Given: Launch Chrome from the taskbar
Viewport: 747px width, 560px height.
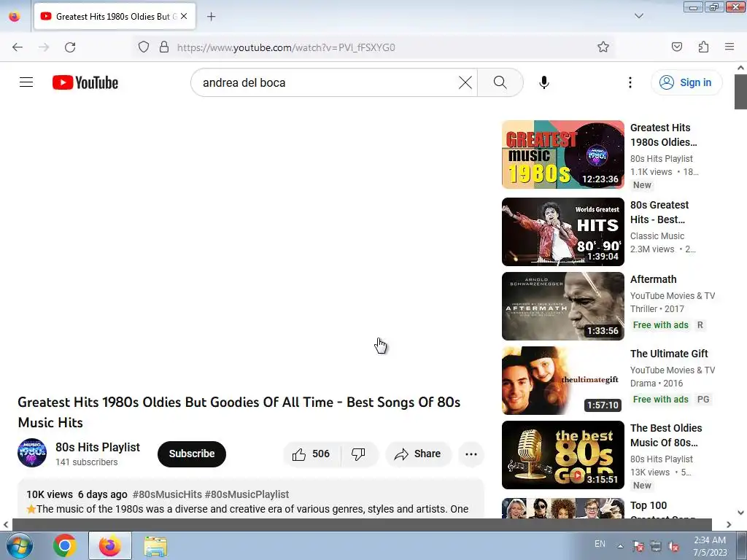Looking at the screenshot, I should (64, 545).
